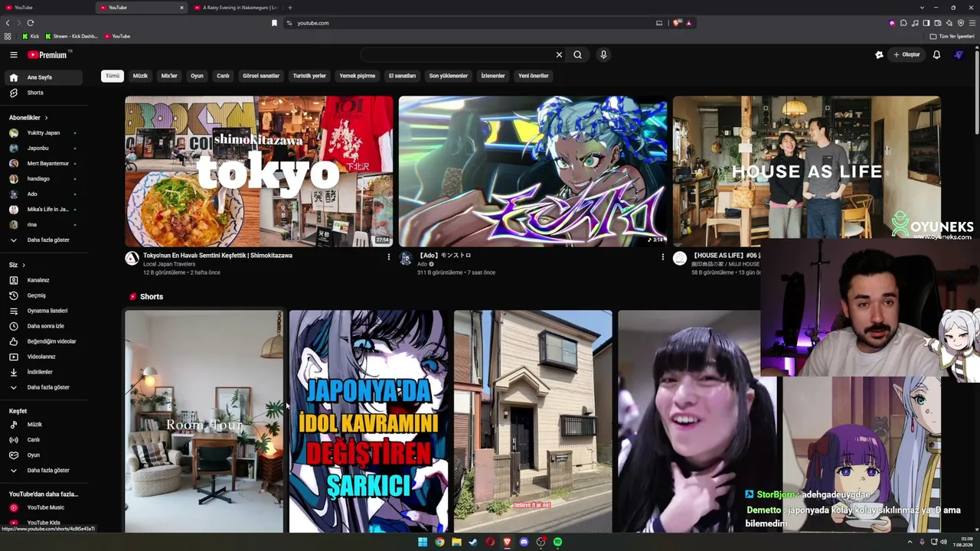Play the Ado モンストロ video thumbnail

[533, 171]
